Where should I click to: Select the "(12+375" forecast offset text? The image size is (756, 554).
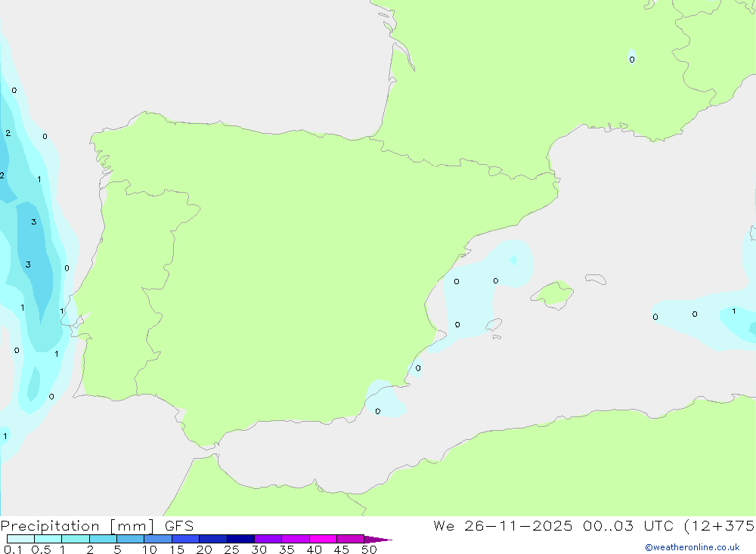719,526
